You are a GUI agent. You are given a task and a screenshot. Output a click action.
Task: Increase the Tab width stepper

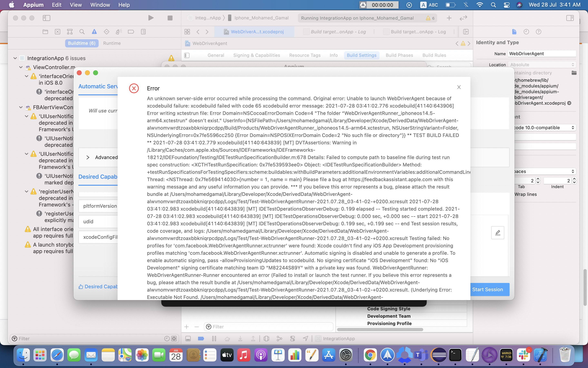[x=538, y=179]
